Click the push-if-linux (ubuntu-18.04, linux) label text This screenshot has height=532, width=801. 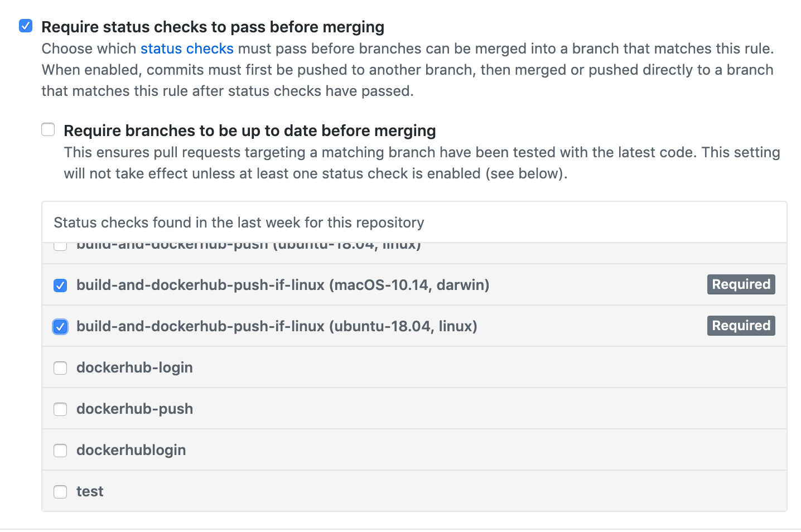click(x=276, y=326)
